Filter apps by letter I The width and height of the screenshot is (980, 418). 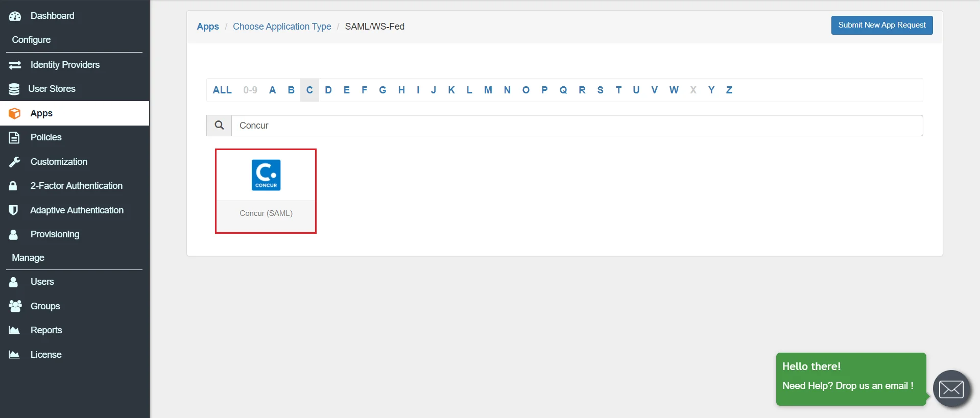point(418,90)
